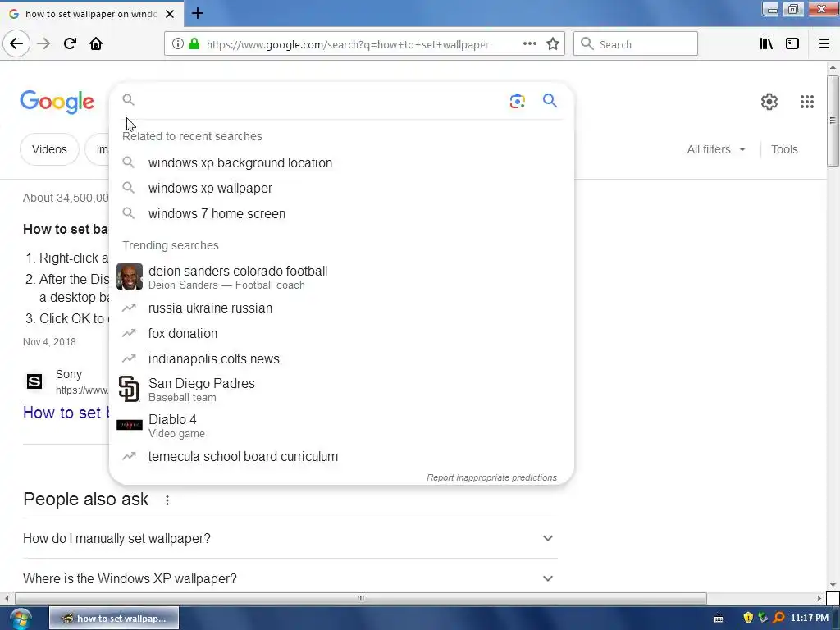Close the wallpaper search tab
Image resolution: width=840 pixels, height=630 pixels.
(x=170, y=14)
